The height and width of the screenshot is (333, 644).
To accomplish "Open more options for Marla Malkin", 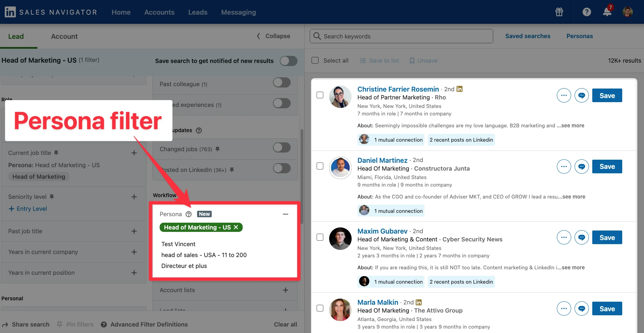I will pyautogui.click(x=564, y=308).
